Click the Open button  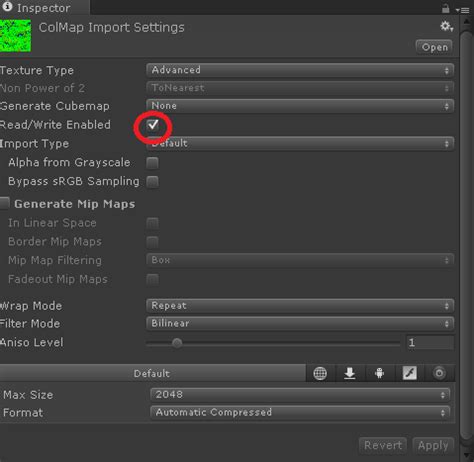tap(434, 47)
